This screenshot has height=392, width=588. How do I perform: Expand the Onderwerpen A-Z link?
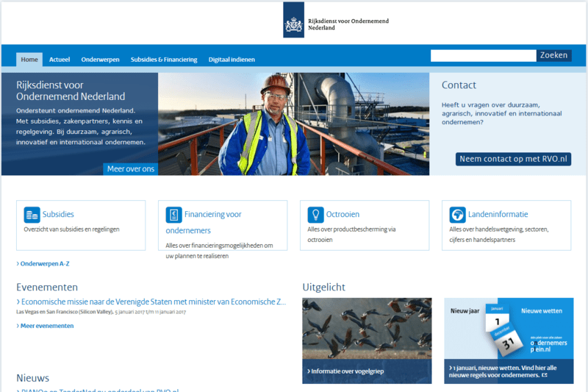[43, 263]
